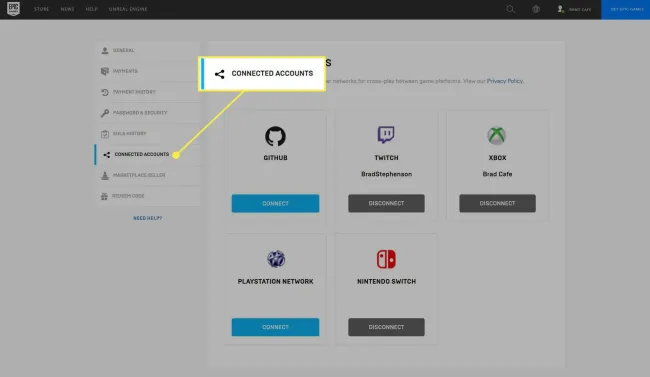Click the Nintendo Switch logo icon
The height and width of the screenshot is (377, 650).
[x=386, y=259]
